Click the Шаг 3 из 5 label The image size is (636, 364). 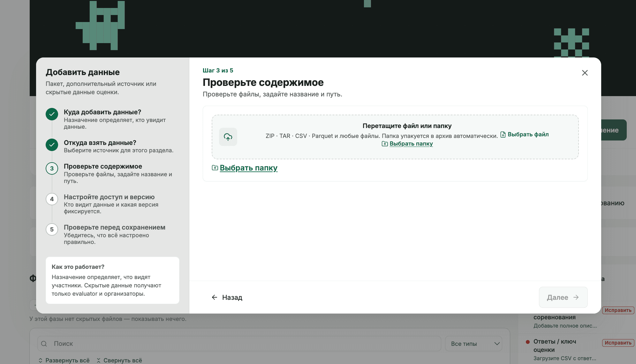point(218,70)
